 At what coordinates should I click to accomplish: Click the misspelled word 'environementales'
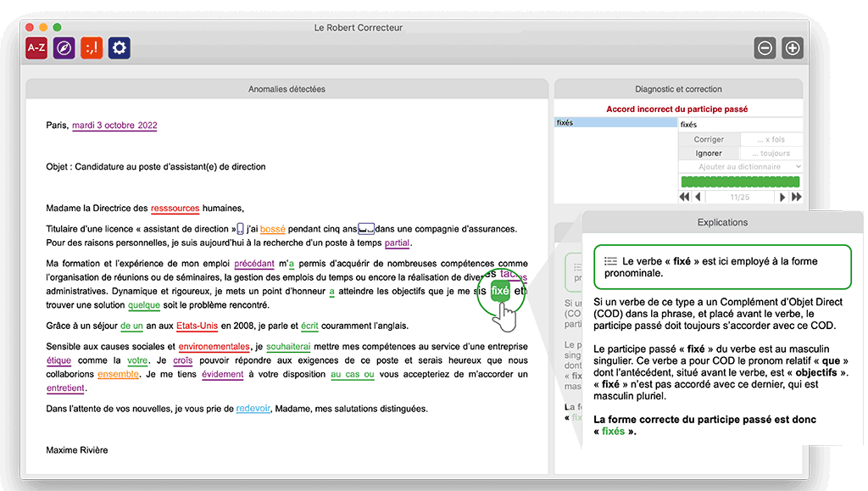(214, 347)
